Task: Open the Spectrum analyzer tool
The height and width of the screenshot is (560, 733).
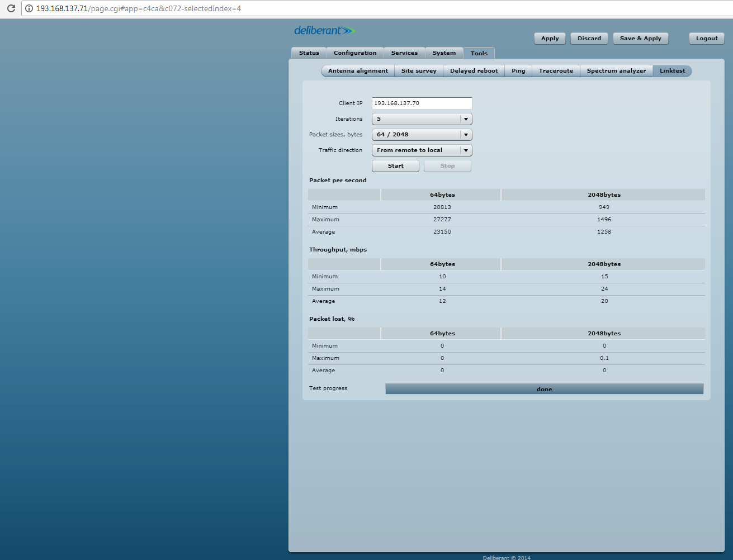Action: [616, 71]
